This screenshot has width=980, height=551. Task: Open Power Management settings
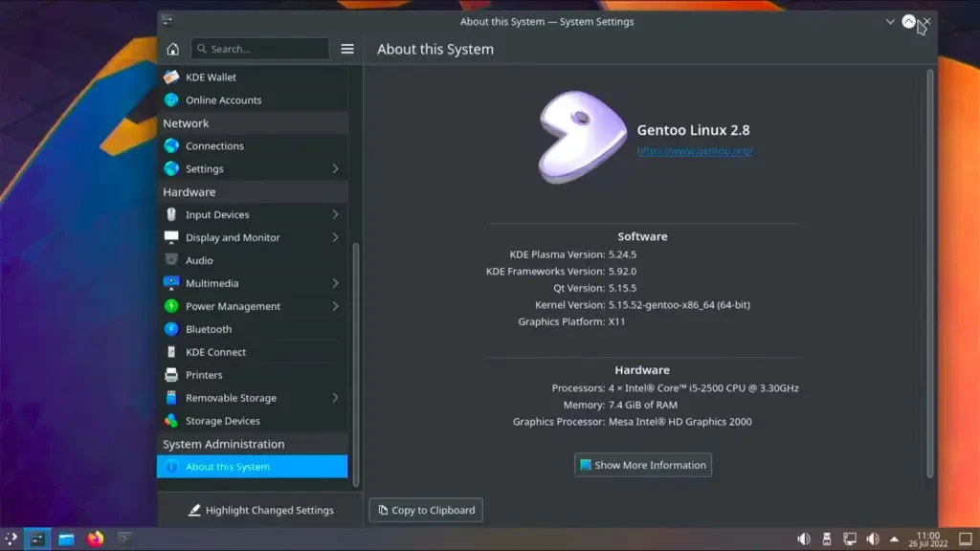(x=252, y=306)
